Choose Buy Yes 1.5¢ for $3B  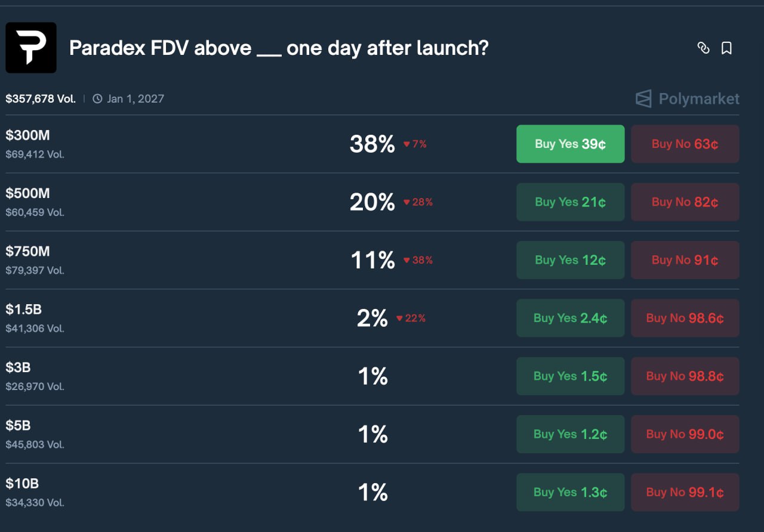[570, 376]
